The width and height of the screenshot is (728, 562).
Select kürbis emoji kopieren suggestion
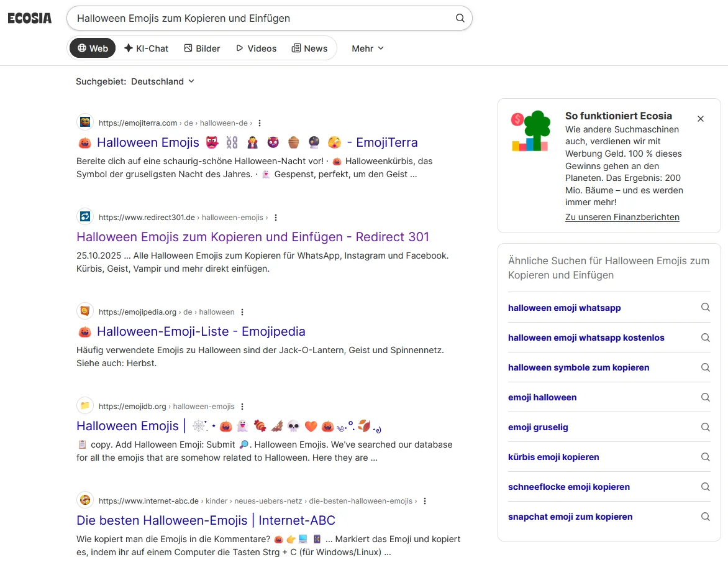coord(553,457)
